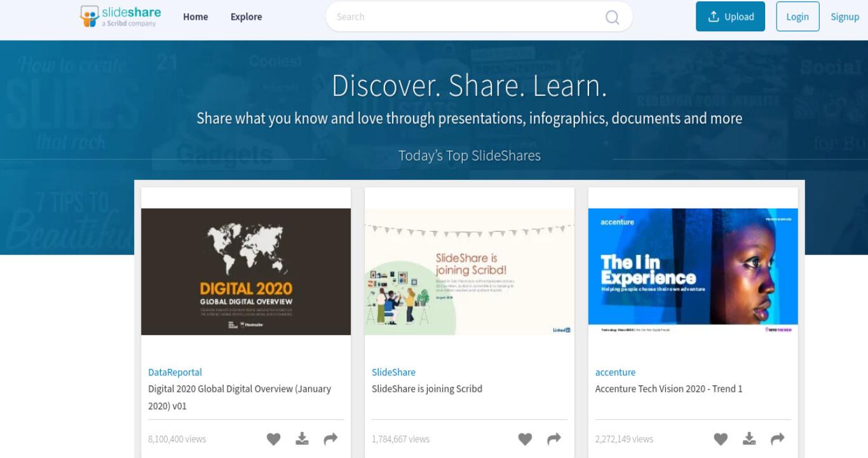
Task: Download the Digital 2020 Global Digital Overview slideshow
Action: [302, 439]
